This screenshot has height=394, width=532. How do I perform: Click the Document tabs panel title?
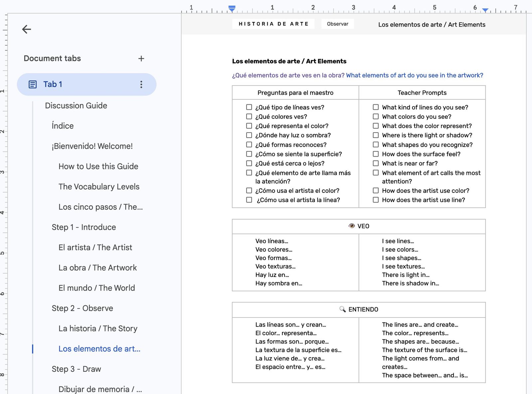point(52,59)
